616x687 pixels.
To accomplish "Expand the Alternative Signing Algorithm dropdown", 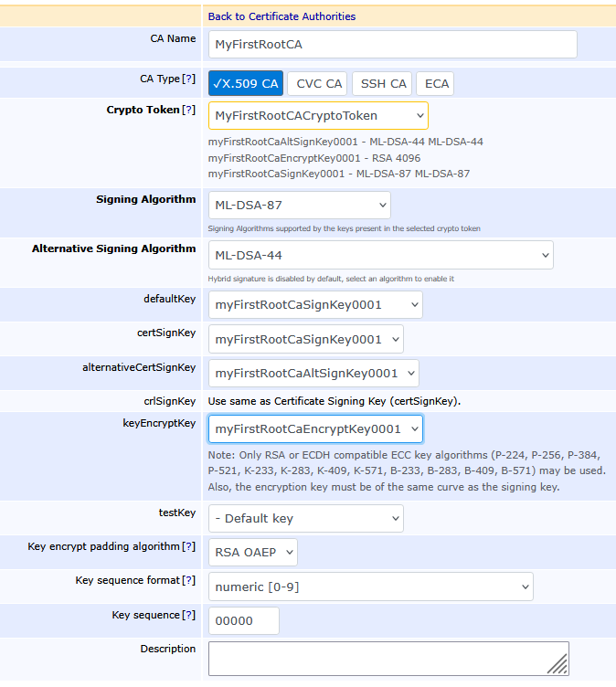I will click(x=380, y=255).
